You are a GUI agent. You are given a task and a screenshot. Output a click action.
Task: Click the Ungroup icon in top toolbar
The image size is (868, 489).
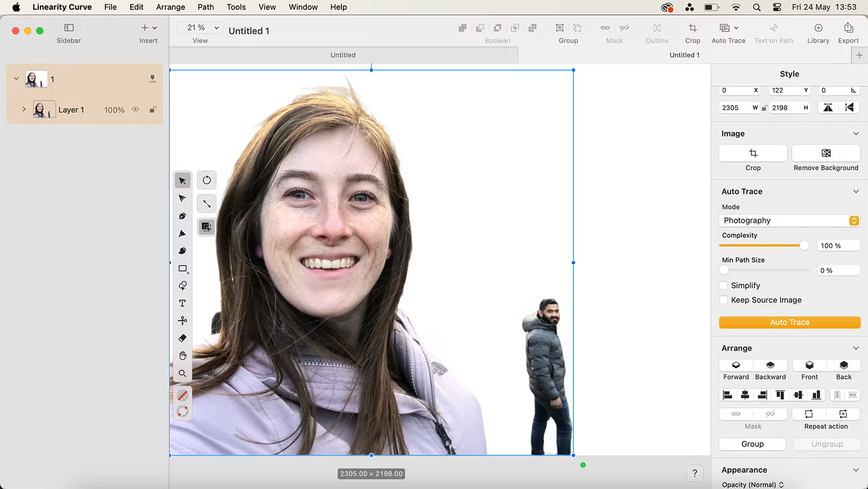577,28
